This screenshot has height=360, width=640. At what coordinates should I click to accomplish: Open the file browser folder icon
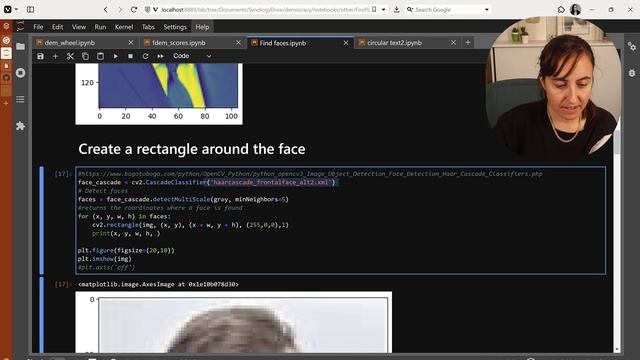pos(20,47)
